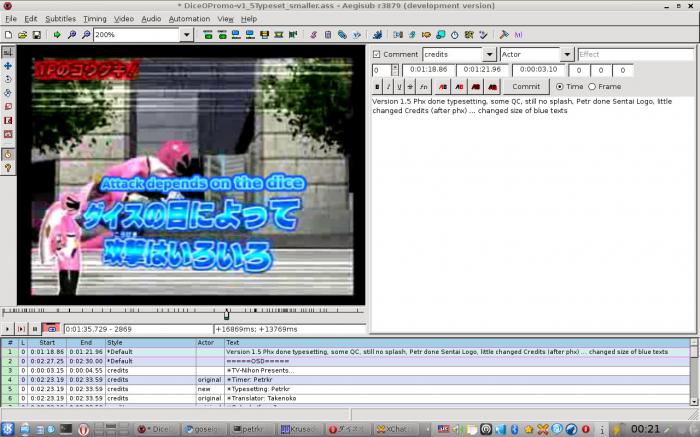The image size is (700, 437).
Task: Open the zoom level dropdown arrow
Action: [x=187, y=34]
